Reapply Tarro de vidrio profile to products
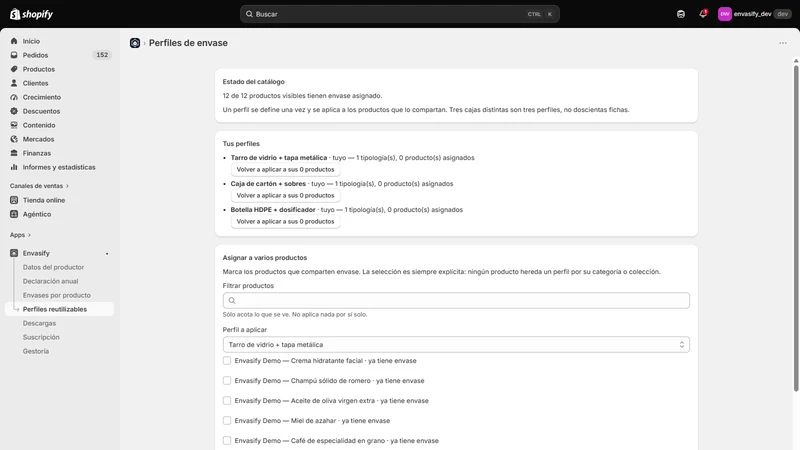Image resolution: width=800 pixels, height=450 pixels. coord(285,169)
